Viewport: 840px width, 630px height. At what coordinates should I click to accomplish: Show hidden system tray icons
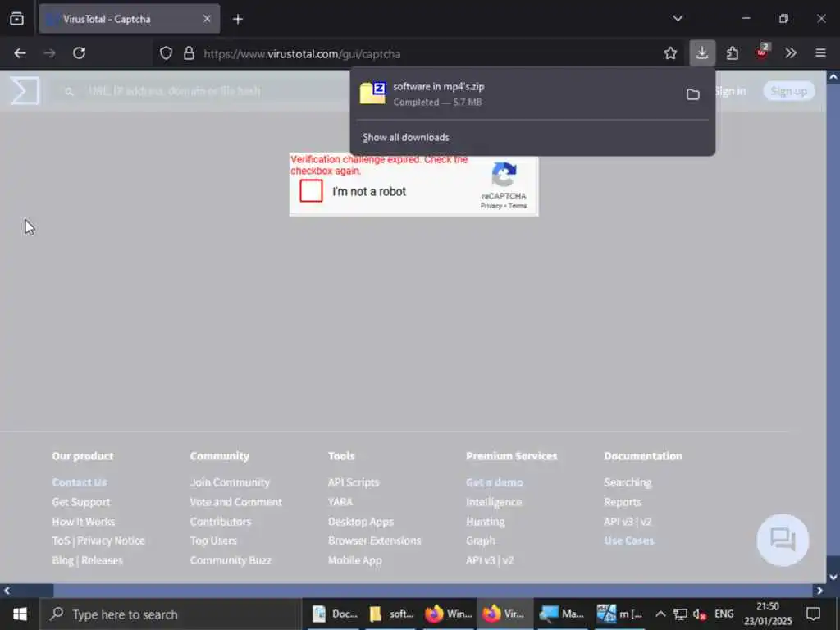(x=660, y=614)
